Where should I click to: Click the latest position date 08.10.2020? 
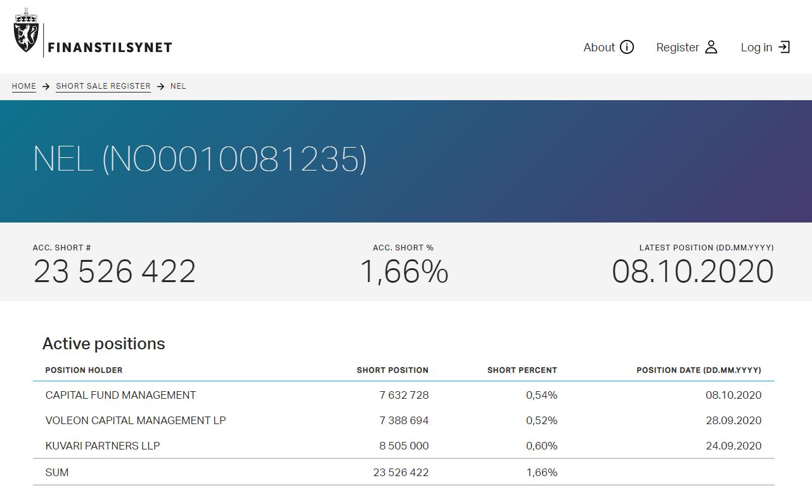(x=692, y=272)
